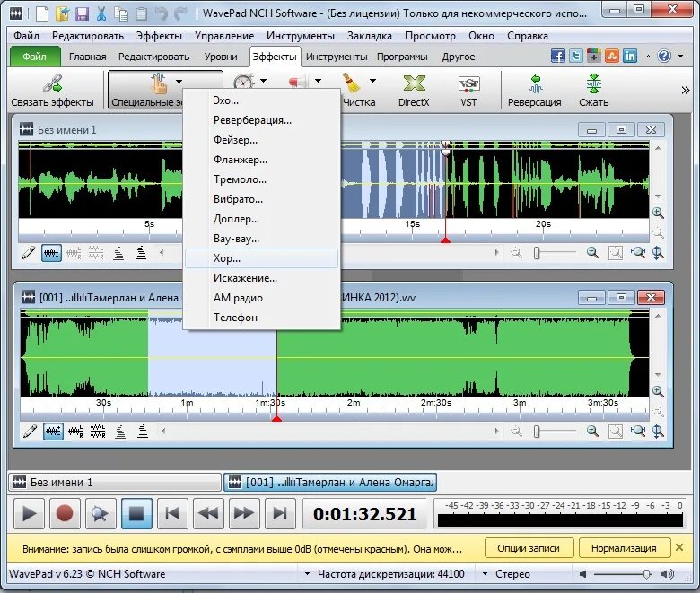
Task: Adjust the master volume slider
Action: [x=646, y=574]
